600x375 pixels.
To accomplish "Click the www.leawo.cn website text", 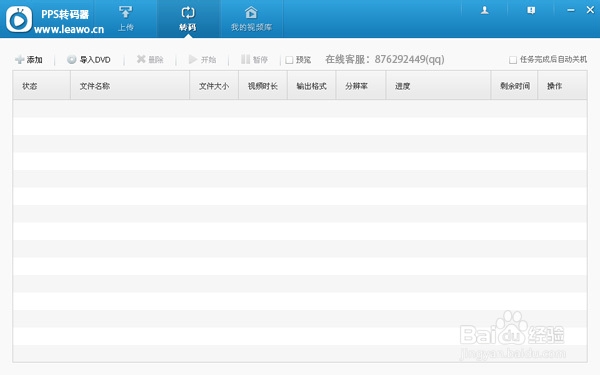I will [69, 29].
